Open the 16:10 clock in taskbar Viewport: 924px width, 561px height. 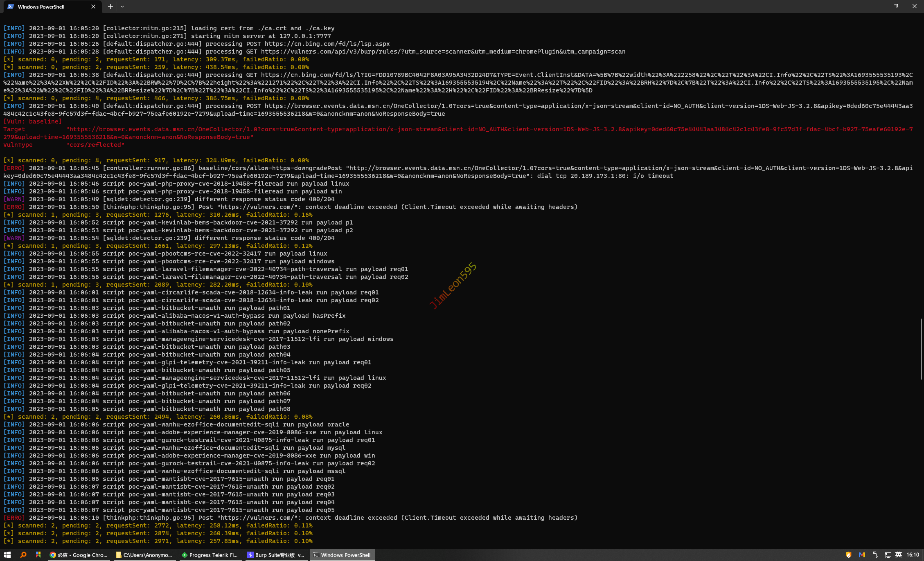tap(913, 555)
